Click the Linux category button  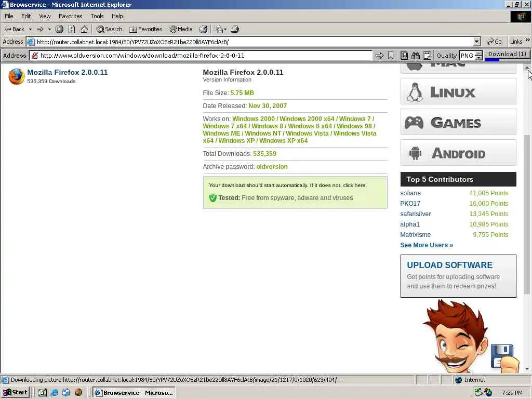pos(458,91)
